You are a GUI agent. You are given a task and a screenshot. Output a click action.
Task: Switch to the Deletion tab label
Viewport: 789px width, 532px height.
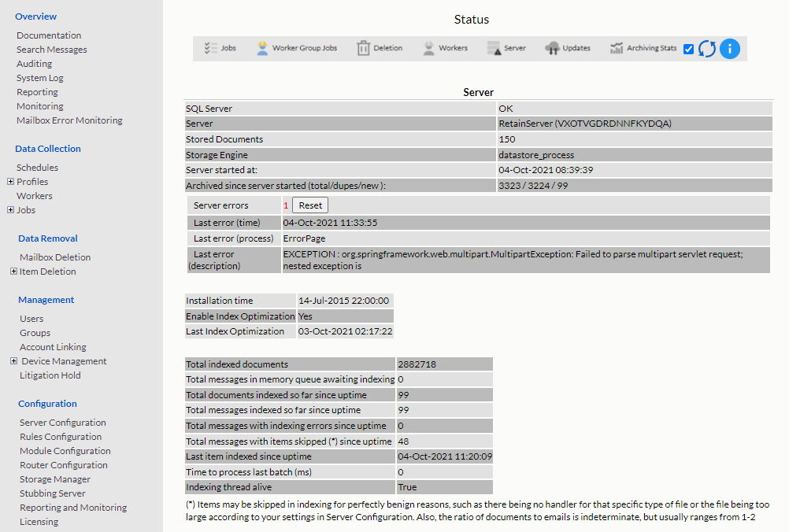tap(388, 48)
